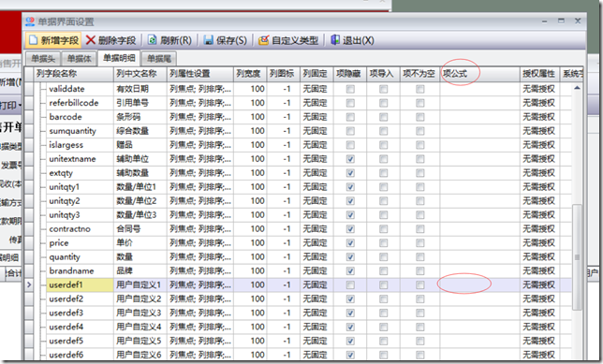Click the 退出(X) button label

coord(358,41)
